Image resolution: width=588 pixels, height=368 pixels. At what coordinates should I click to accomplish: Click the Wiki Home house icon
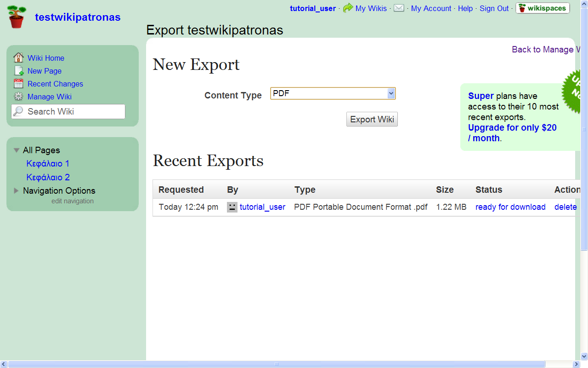tap(18, 58)
